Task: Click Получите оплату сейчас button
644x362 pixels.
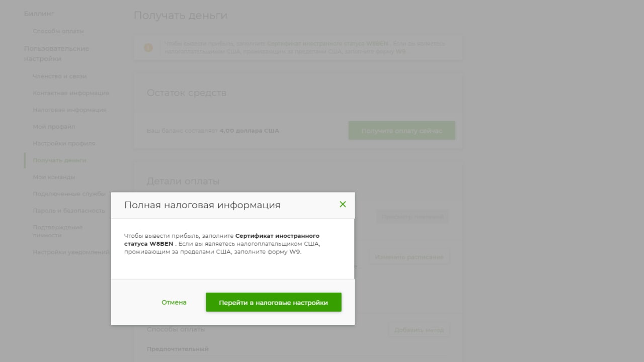Action: coord(401,131)
